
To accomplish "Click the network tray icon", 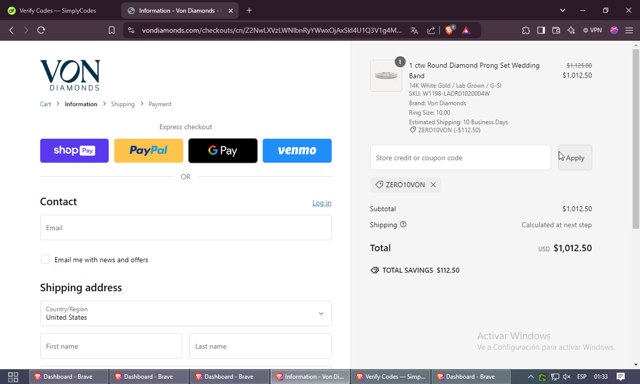I will point(555,377).
